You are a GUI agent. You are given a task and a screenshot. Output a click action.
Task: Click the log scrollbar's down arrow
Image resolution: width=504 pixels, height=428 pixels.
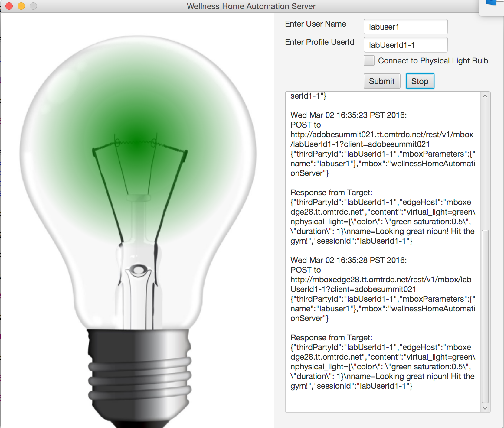tap(485, 408)
